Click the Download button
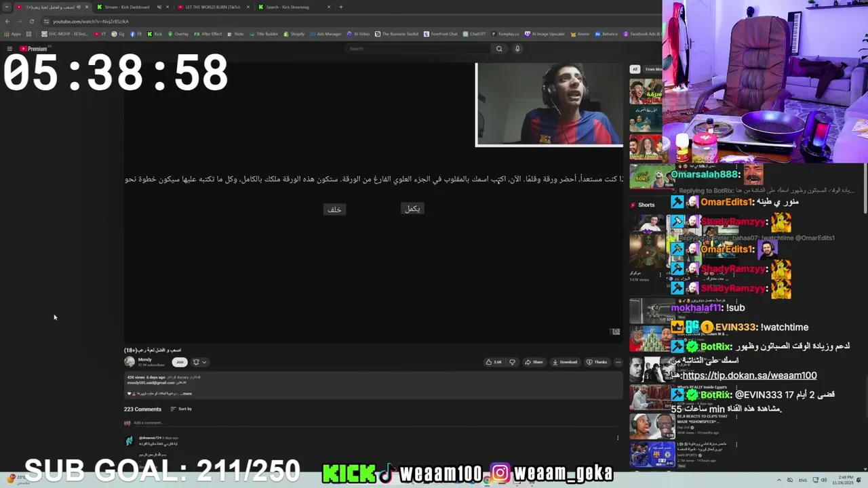 tap(564, 362)
